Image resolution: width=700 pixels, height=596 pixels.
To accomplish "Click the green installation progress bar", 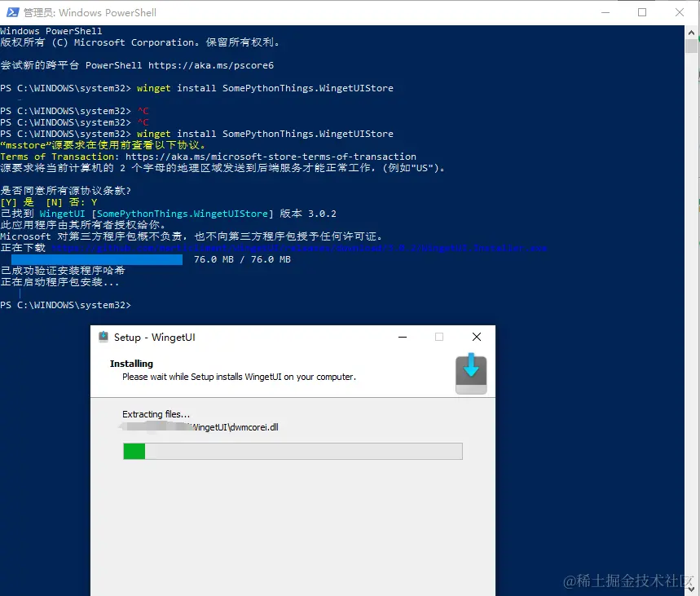I will point(293,451).
